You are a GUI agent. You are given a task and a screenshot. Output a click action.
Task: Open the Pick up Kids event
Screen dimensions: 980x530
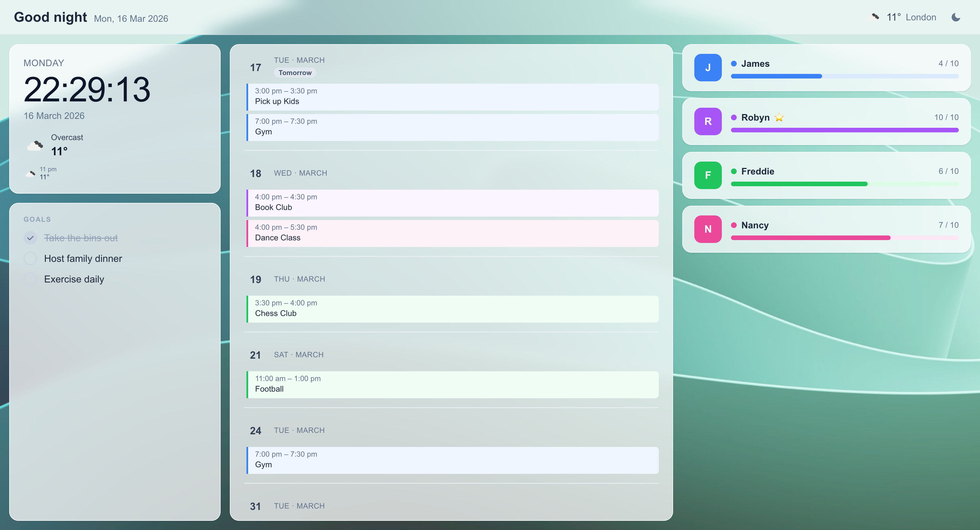[452, 97]
